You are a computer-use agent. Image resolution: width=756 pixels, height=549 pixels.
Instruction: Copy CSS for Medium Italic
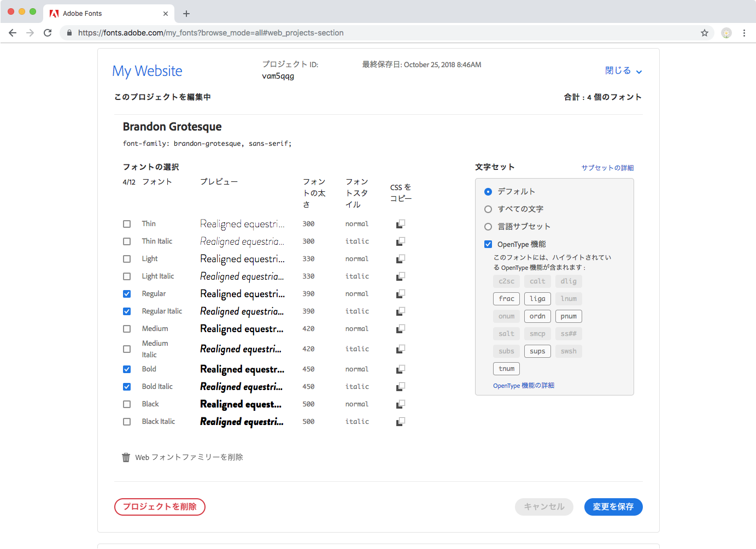point(401,349)
